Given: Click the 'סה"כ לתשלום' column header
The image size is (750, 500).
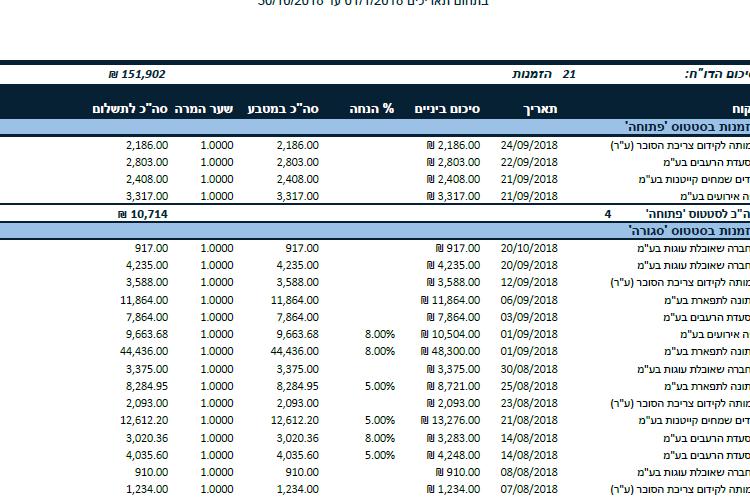Looking at the screenshot, I should 130,109.
